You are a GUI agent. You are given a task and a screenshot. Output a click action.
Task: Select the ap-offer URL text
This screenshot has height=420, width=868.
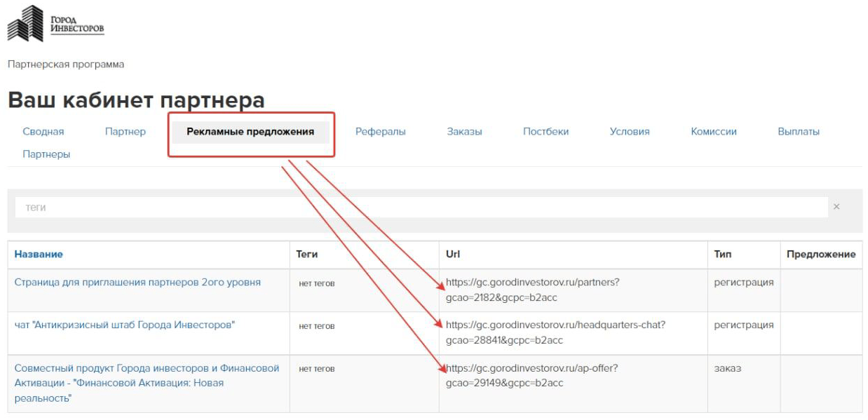[x=531, y=375]
